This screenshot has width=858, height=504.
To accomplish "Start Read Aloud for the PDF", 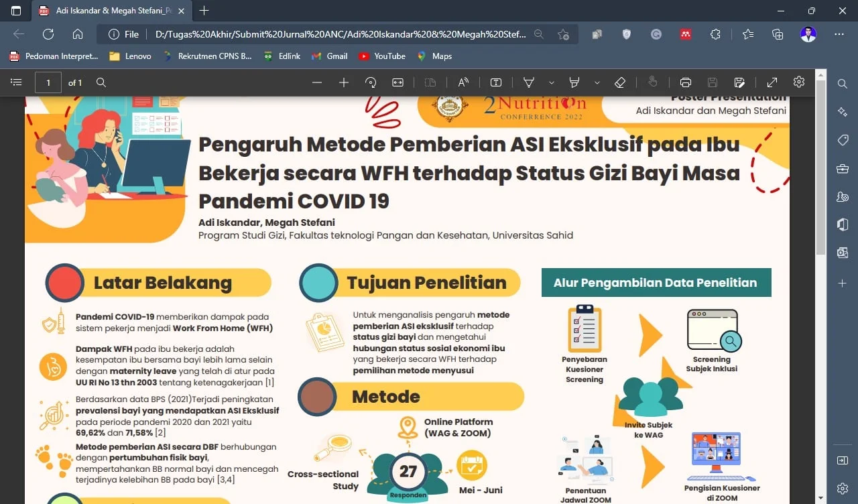I will point(463,82).
